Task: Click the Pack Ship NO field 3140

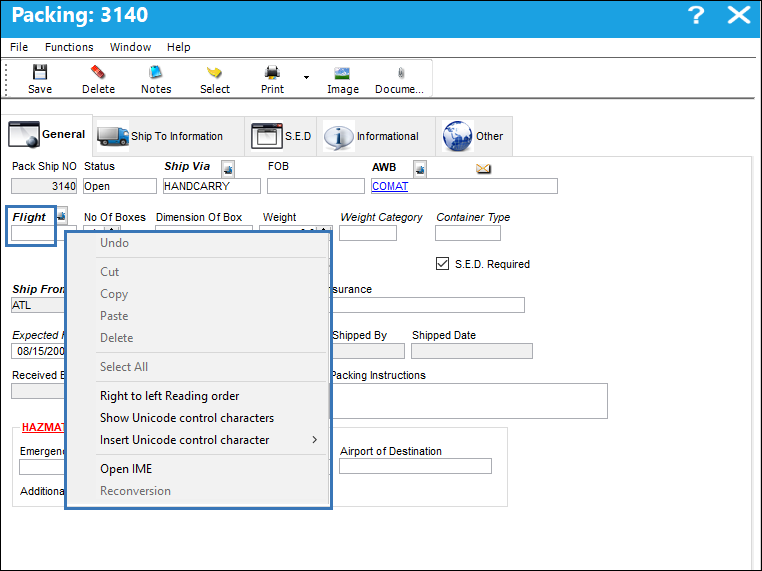Action: (x=44, y=186)
